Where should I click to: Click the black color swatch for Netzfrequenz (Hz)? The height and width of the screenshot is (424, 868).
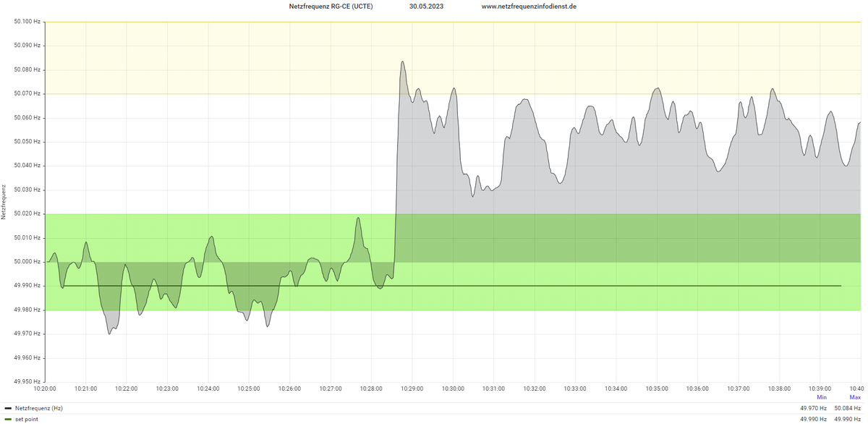(8, 409)
